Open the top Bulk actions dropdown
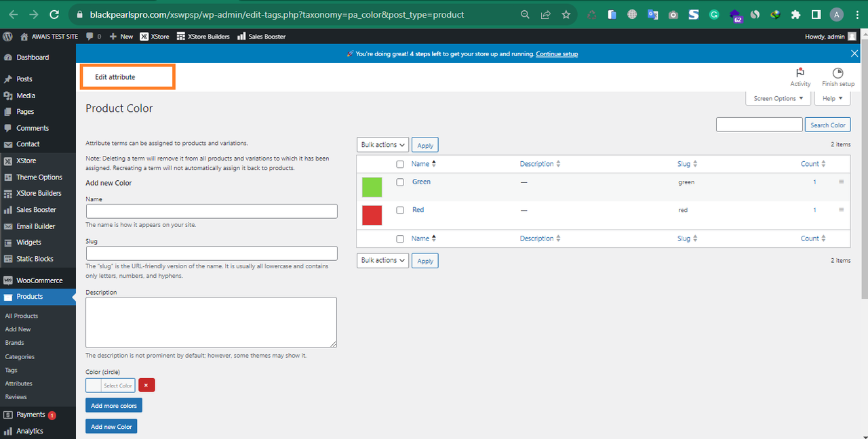 pos(382,144)
